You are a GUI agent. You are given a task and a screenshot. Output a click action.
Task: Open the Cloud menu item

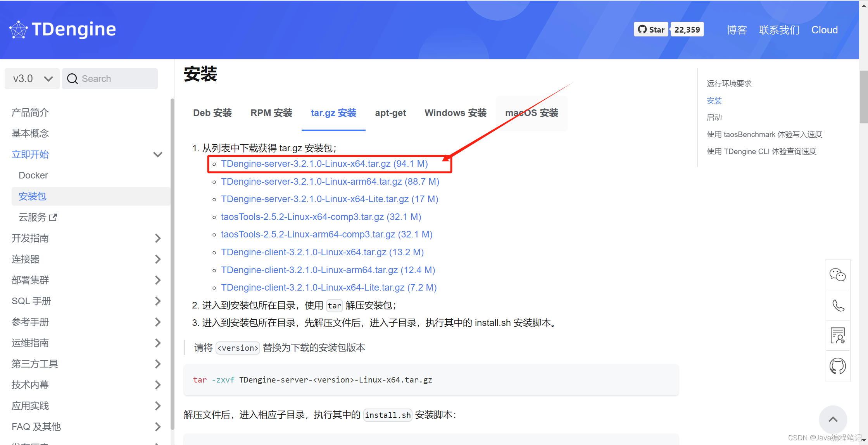824,30
